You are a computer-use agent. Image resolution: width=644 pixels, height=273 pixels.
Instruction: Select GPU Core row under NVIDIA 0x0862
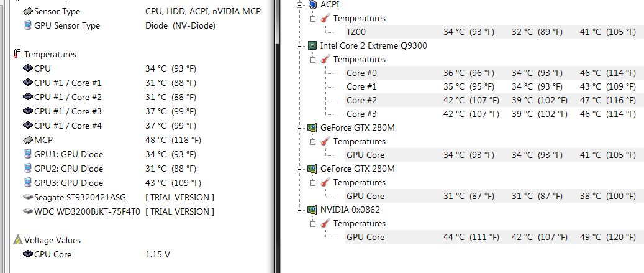494,237
